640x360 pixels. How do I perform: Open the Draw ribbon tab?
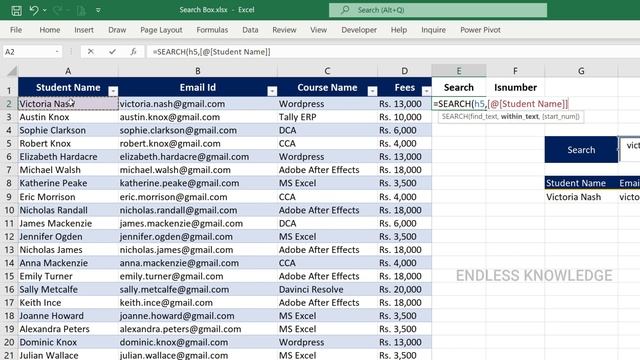(x=117, y=30)
